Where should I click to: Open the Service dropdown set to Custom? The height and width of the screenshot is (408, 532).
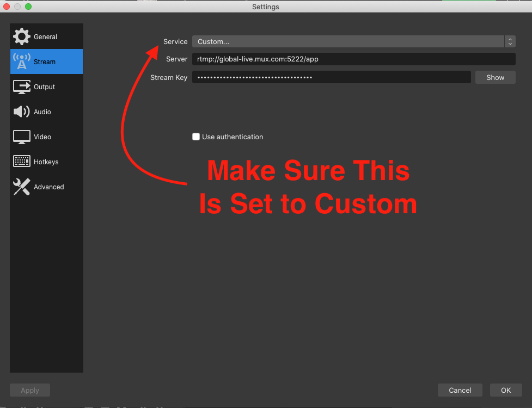353,41
